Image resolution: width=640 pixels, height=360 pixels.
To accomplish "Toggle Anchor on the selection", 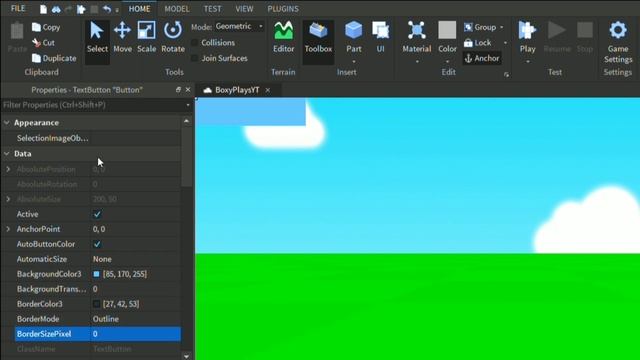I will (482, 58).
